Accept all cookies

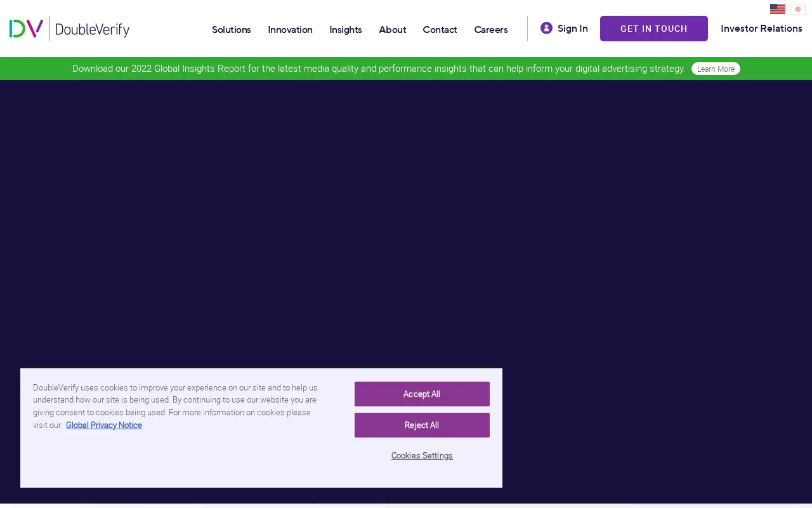point(422,394)
